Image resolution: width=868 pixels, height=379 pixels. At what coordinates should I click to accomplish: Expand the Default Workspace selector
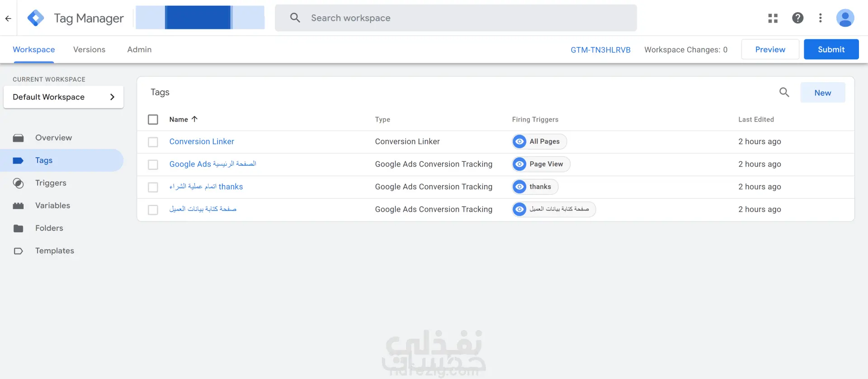63,97
